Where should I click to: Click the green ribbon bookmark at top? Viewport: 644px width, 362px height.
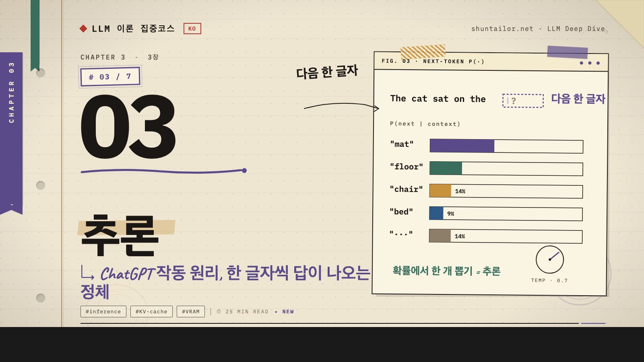(35, 35)
